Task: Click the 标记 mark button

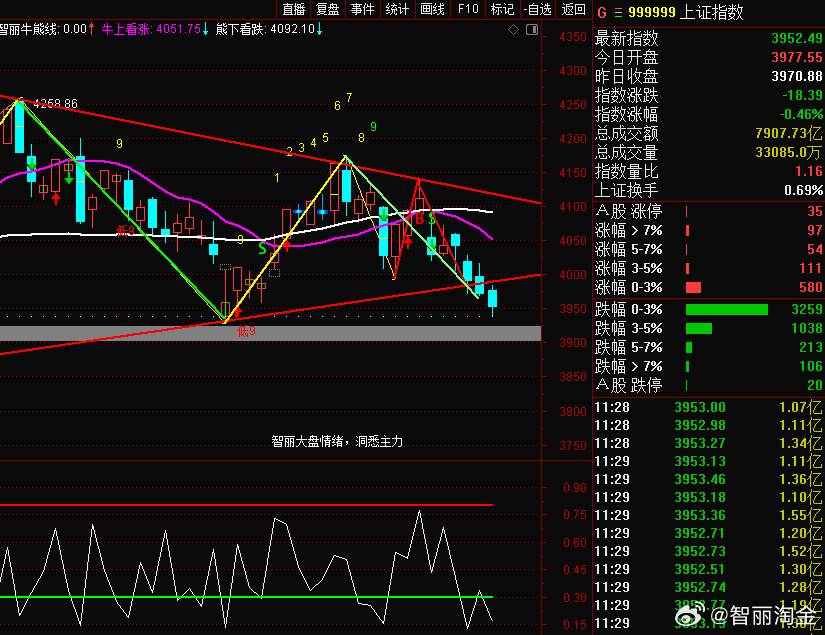Action: click(502, 9)
